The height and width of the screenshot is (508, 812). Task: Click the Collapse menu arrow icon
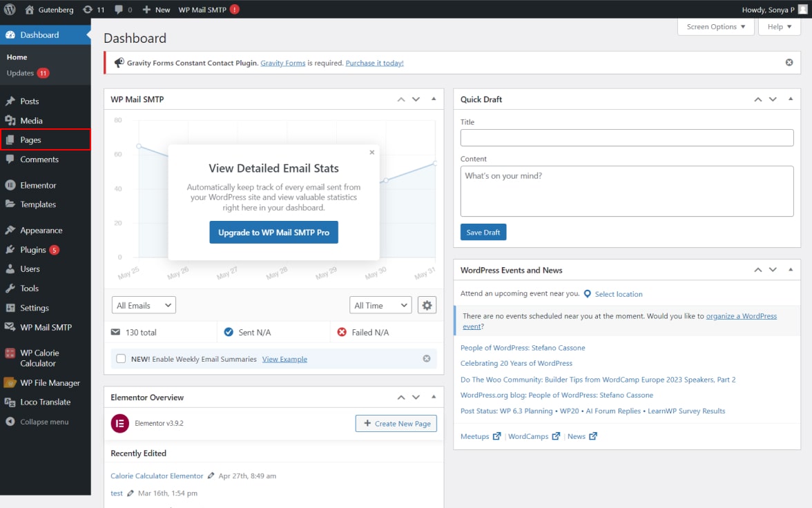click(10, 422)
